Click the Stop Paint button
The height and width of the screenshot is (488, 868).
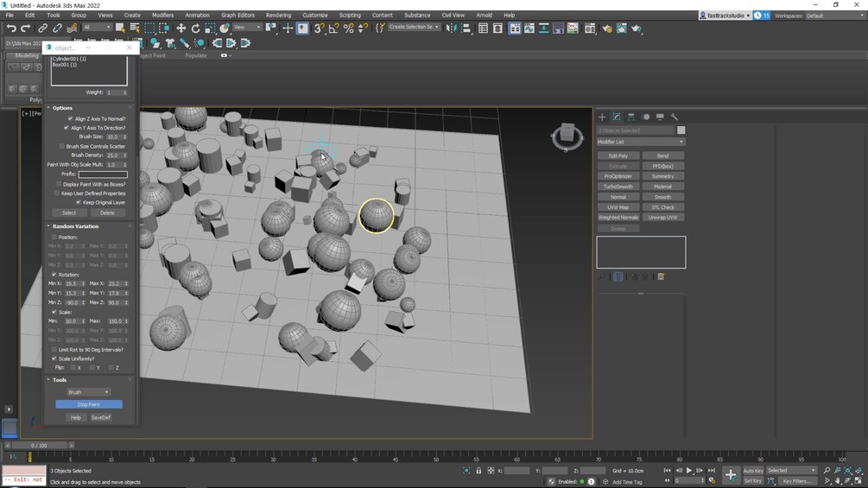(89, 404)
